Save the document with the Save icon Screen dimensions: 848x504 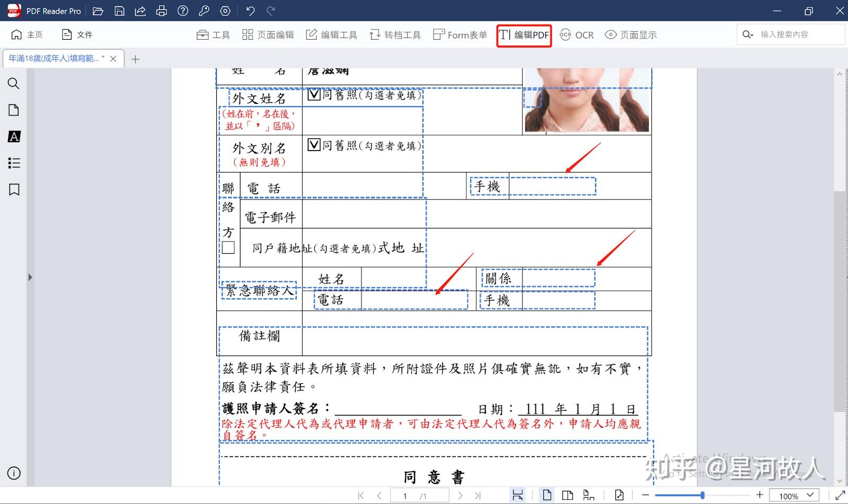coord(119,11)
